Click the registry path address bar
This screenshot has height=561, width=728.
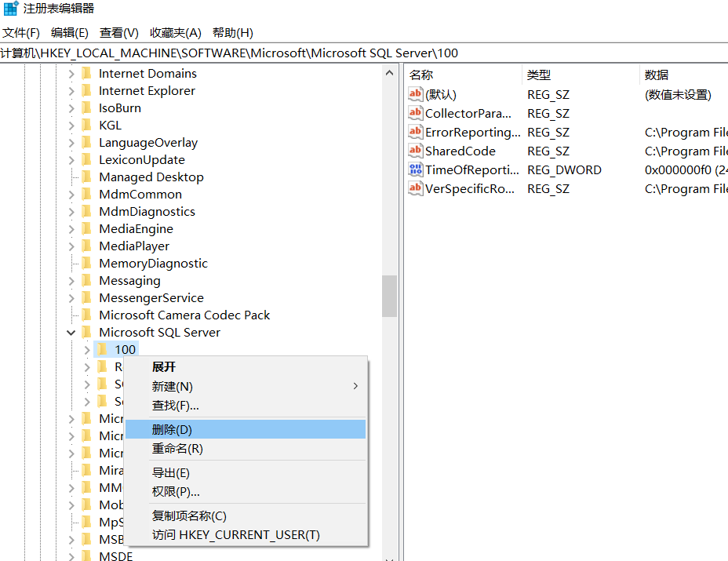pyautogui.click(x=364, y=53)
